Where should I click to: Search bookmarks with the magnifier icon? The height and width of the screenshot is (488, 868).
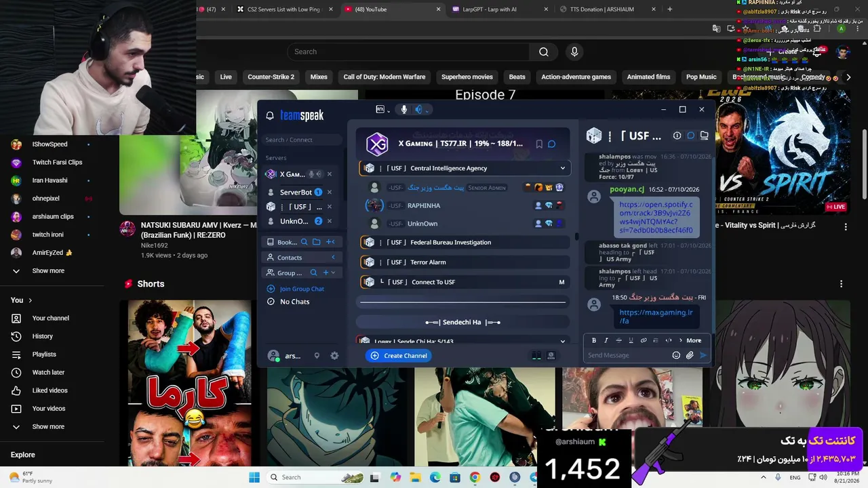click(304, 242)
